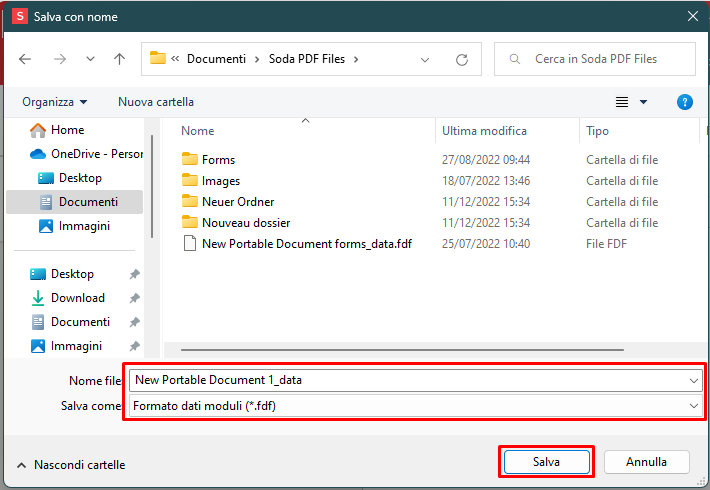Screen dimensions: 710x490
Task: Select Desktop under OneDrive in the sidebar
Action: point(70,178)
